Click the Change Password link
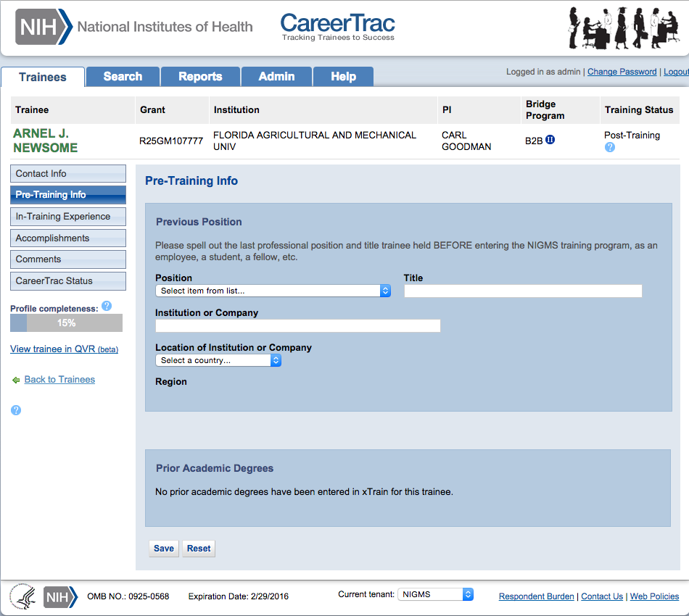 (622, 72)
